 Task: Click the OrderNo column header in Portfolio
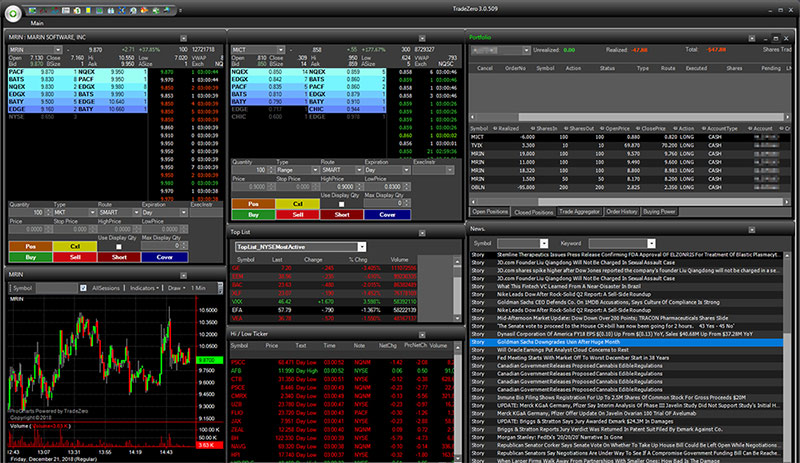515,68
